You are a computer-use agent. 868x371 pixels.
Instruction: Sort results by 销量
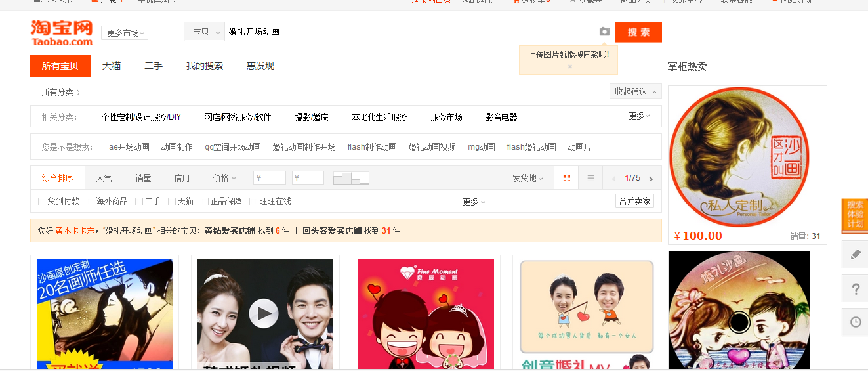[x=143, y=178]
